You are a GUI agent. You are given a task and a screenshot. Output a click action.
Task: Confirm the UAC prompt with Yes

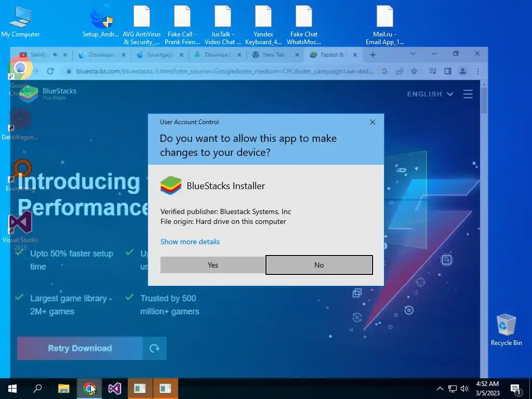click(212, 265)
